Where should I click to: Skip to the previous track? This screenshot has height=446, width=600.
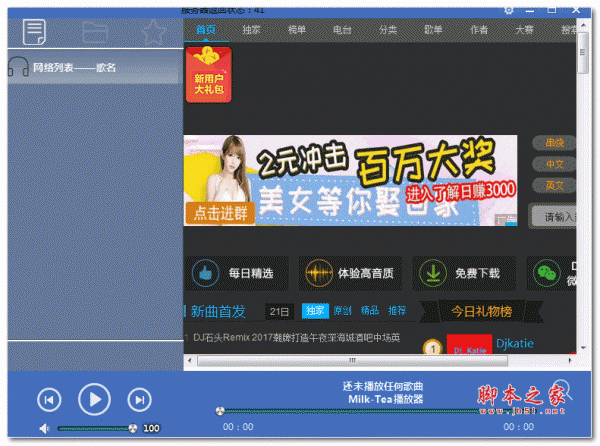(49, 400)
